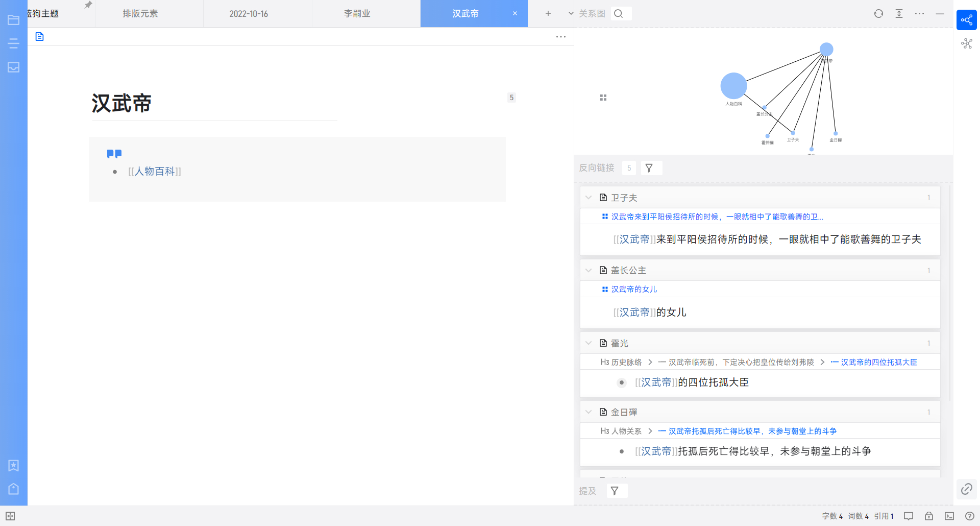This screenshot has width=980, height=526.
Task: Click the pin icon on the 狗主题 tab
Action: [88, 5]
